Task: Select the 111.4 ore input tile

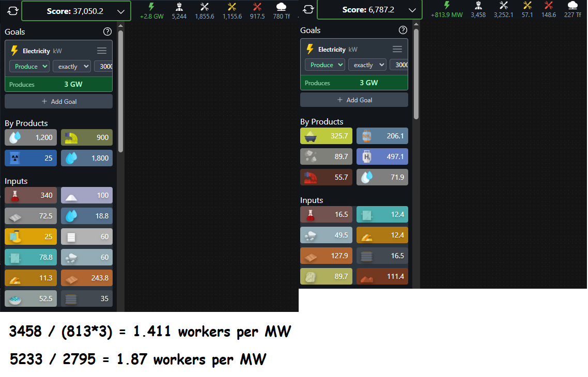Action: (x=382, y=276)
